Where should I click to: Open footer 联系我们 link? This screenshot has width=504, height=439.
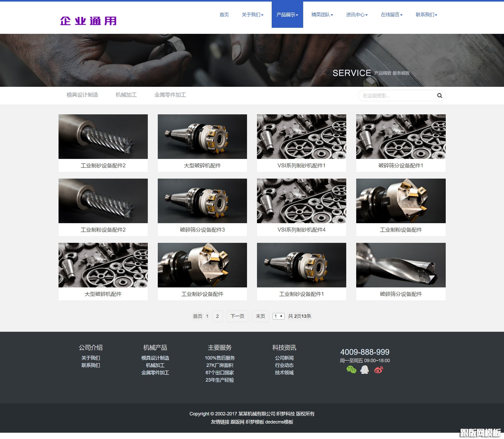[x=91, y=365]
